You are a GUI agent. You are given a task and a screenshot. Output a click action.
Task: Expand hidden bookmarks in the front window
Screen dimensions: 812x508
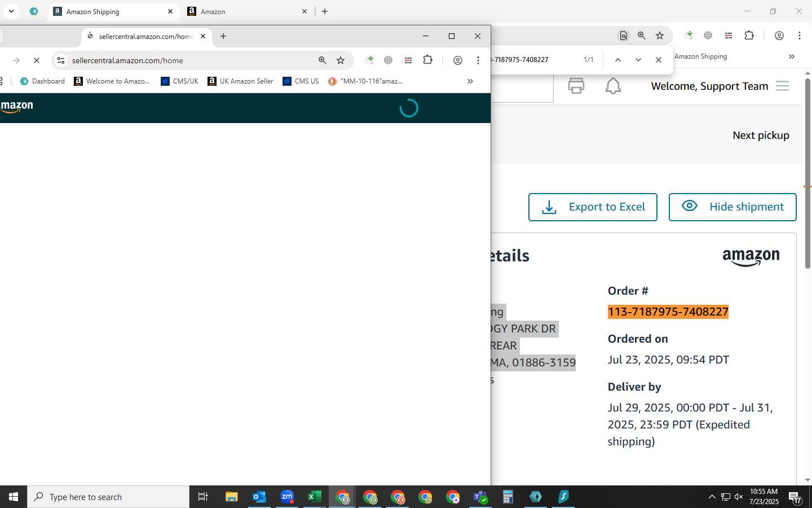(470, 81)
